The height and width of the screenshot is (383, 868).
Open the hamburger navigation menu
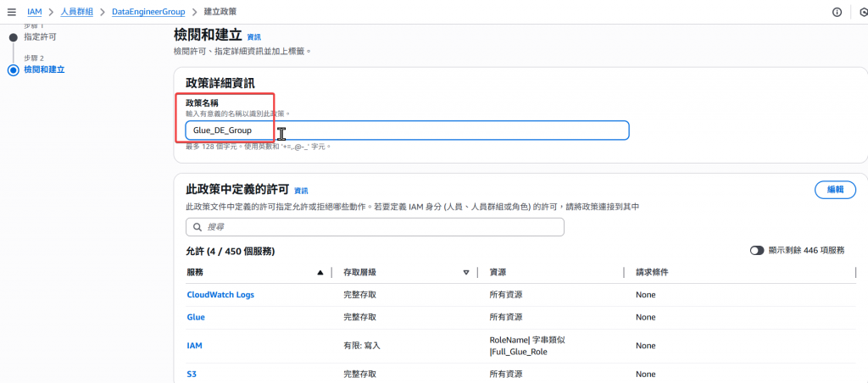point(12,12)
